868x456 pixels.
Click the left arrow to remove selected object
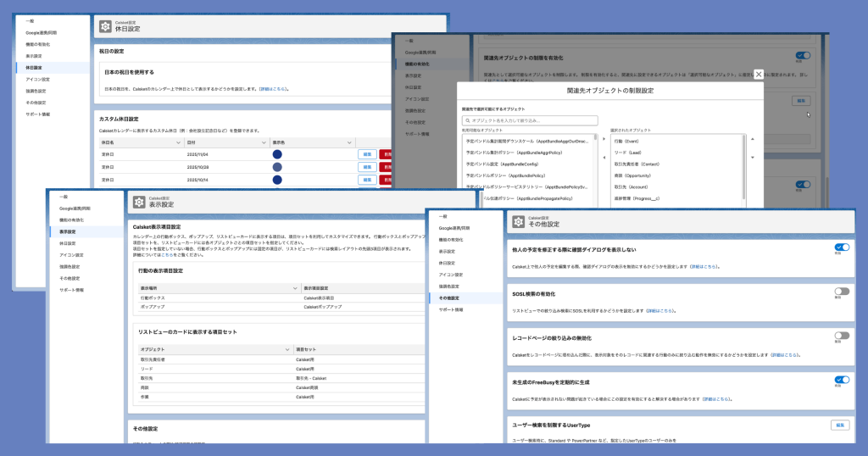604,158
